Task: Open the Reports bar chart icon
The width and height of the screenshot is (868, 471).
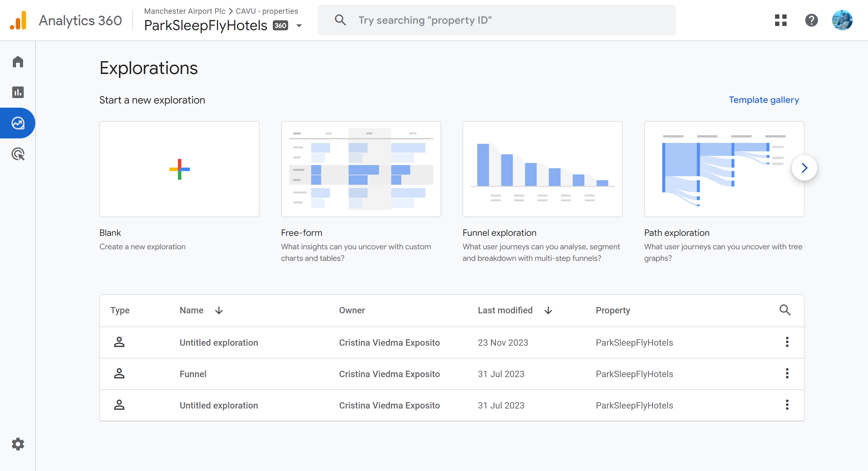Action: [18, 92]
